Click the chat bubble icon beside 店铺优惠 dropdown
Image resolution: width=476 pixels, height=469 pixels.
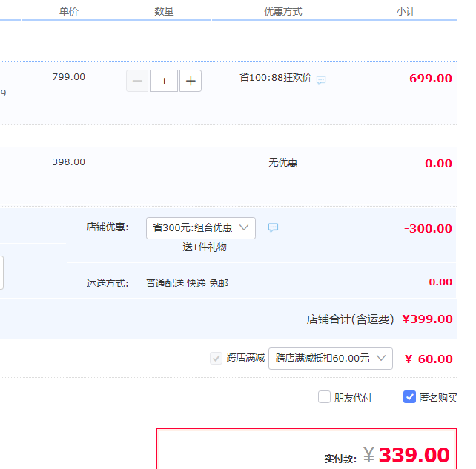[x=273, y=227]
